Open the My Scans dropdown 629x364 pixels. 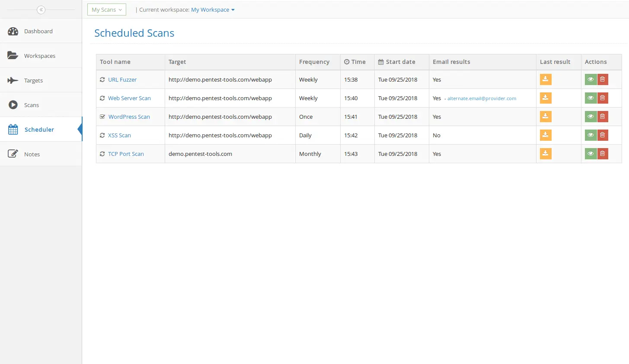[x=106, y=9]
